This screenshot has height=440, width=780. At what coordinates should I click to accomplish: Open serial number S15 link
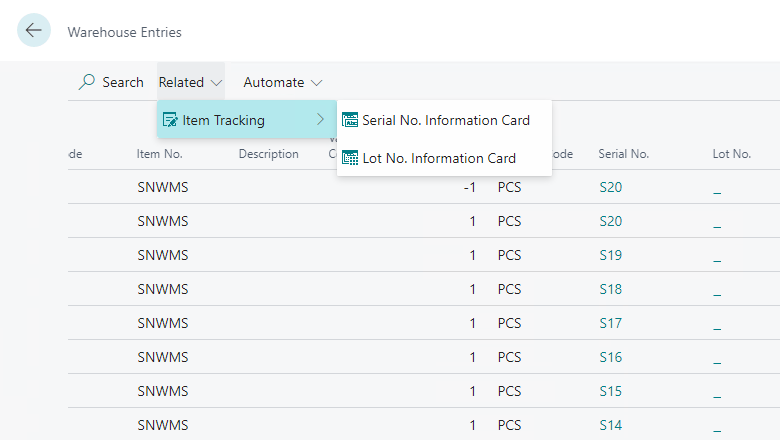tap(611, 391)
